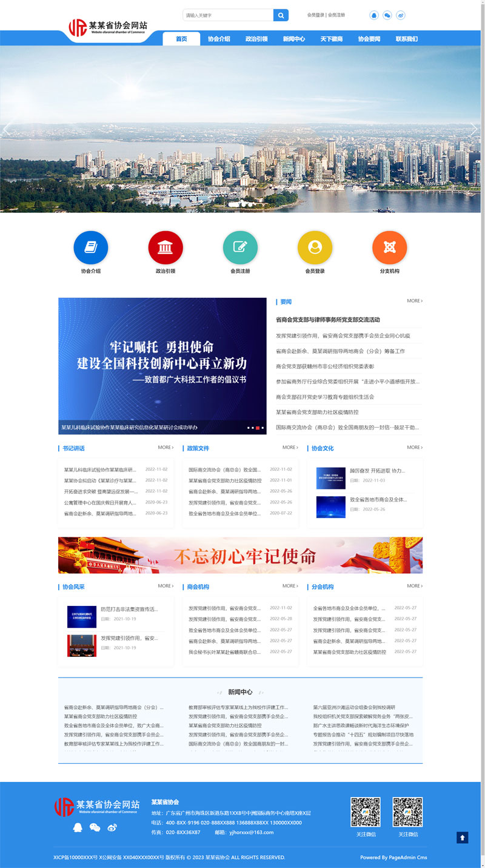Open the 首页 navigation tab

(x=181, y=39)
